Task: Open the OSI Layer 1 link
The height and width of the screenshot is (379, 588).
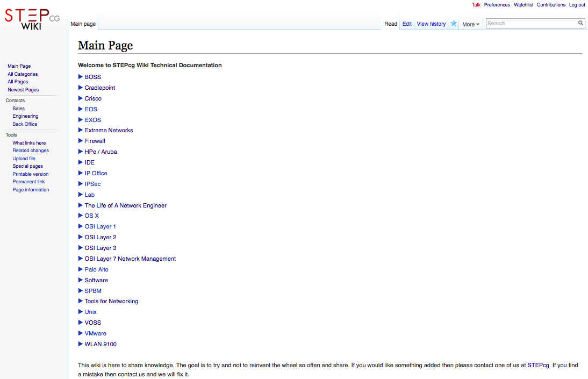Action: 100,227
